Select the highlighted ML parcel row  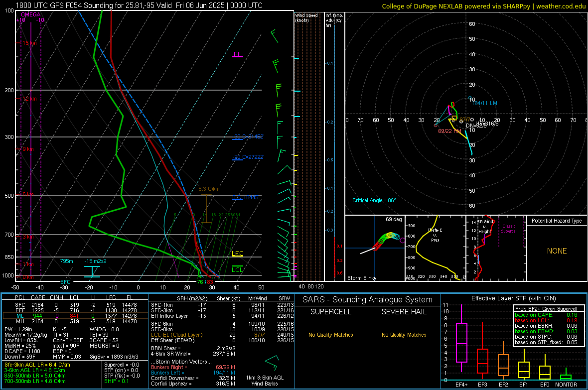point(75,316)
